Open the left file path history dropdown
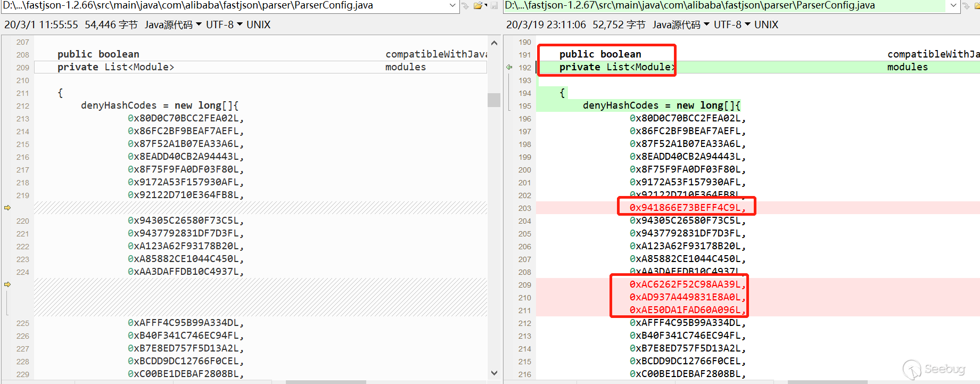This screenshot has width=980, height=384. click(x=452, y=5)
